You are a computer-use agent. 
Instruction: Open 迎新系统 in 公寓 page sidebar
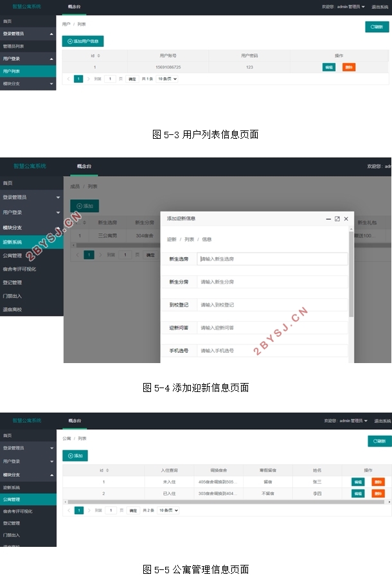[28, 487]
